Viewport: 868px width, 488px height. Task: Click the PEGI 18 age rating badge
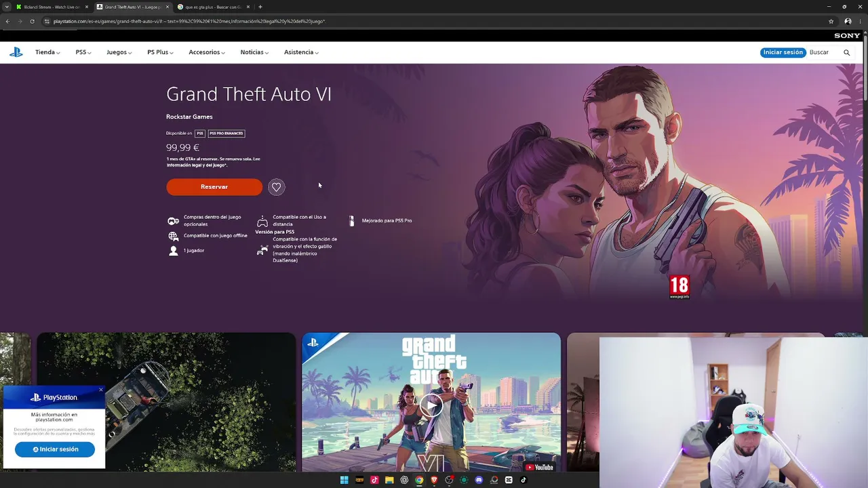pyautogui.click(x=679, y=287)
